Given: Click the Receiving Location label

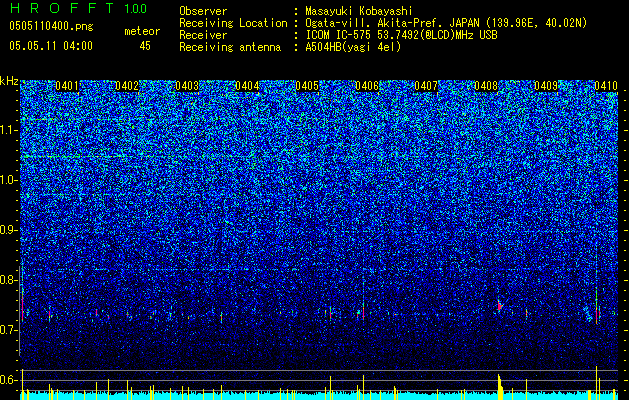Looking at the screenshot, I should [233, 23].
